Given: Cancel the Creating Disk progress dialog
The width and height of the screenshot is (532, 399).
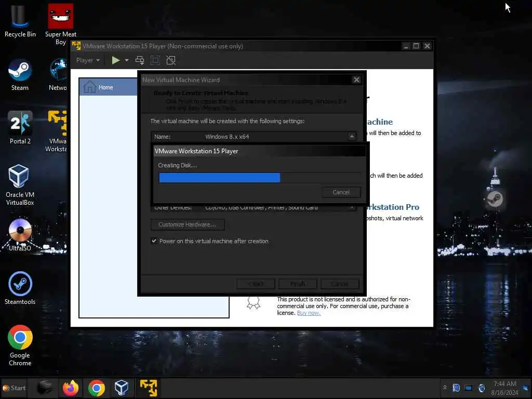Looking at the screenshot, I should (x=341, y=192).
